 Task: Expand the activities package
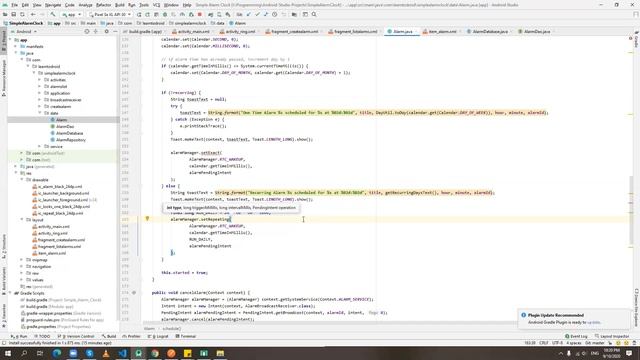40,80
